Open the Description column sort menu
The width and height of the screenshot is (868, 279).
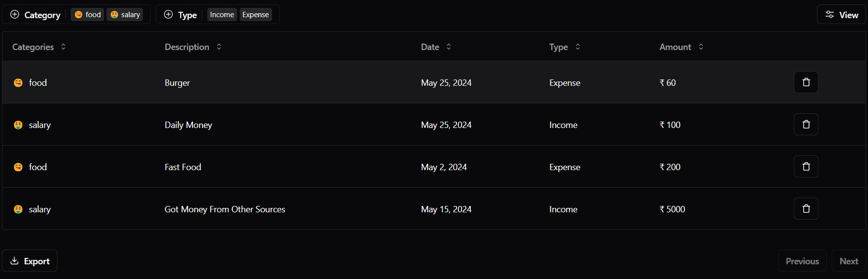click(x=193, y=47)
